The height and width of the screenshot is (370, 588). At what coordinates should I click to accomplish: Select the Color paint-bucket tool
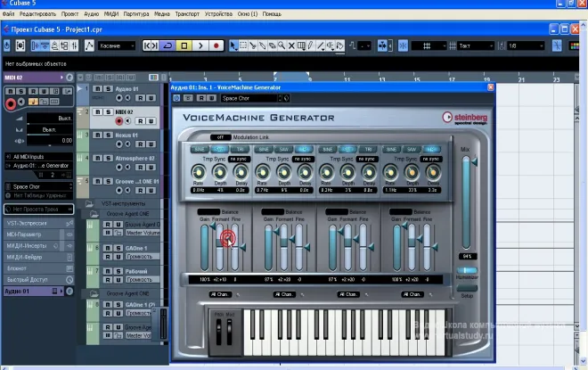[x=339, y=45]
